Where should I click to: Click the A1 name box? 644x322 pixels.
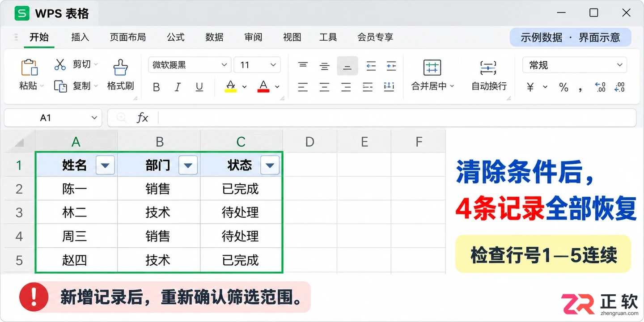[x=53, y=118]
